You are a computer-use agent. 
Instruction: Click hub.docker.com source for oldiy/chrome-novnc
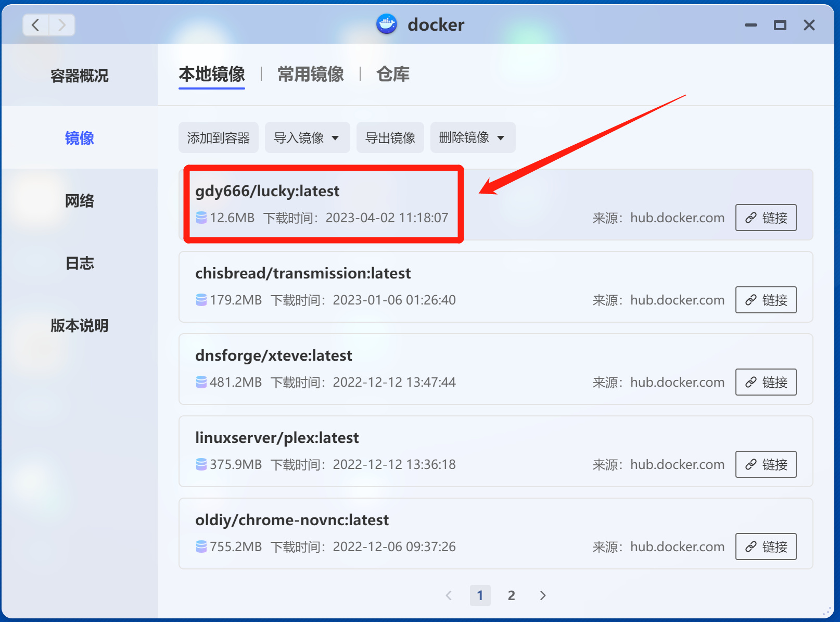click(678, 547)
